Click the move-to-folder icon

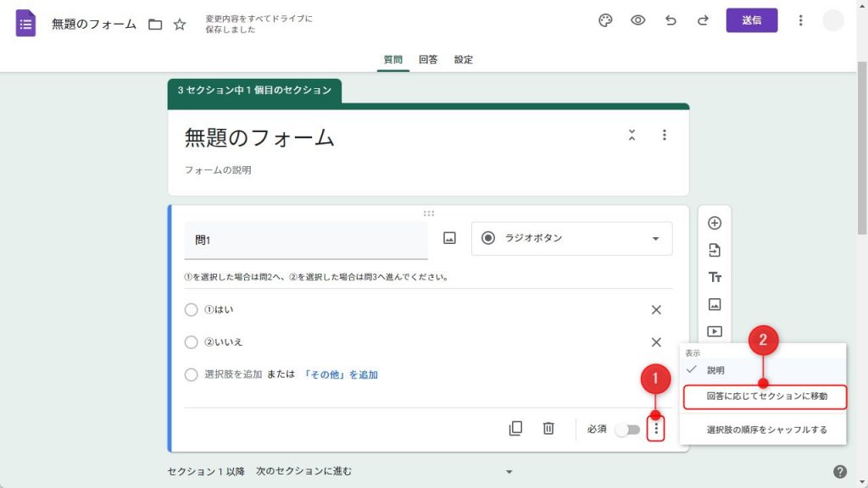point(155,25)
